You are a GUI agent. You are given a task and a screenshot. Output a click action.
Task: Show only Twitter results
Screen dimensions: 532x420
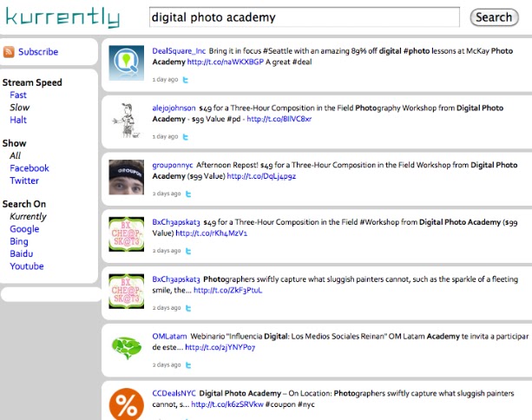coord(24,180)
